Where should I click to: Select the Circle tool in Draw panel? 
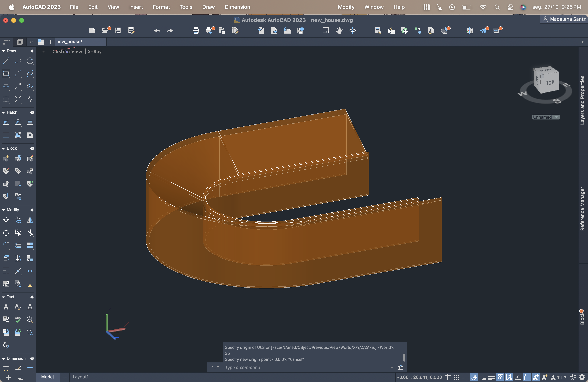[30, 61]
